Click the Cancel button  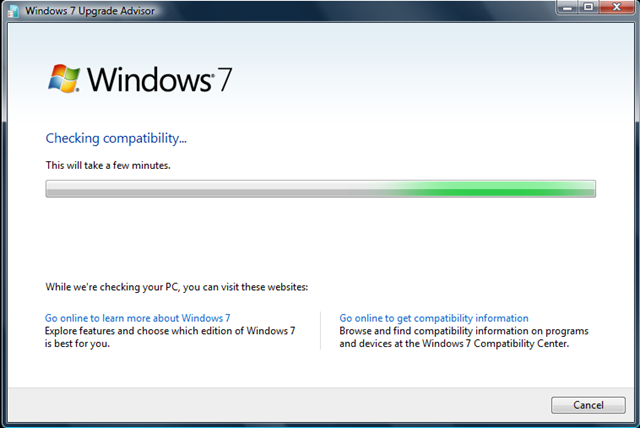click(x=588, y=405)
